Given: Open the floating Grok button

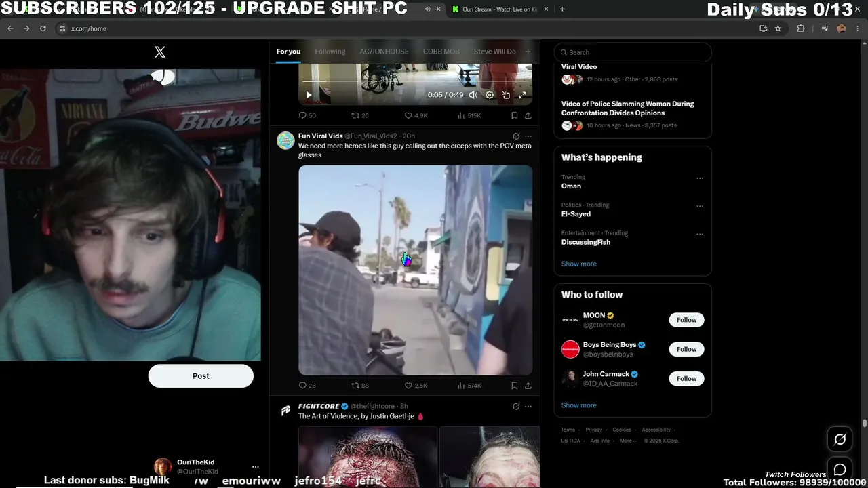Looking at the screenshot, I should tap(840, 440).
